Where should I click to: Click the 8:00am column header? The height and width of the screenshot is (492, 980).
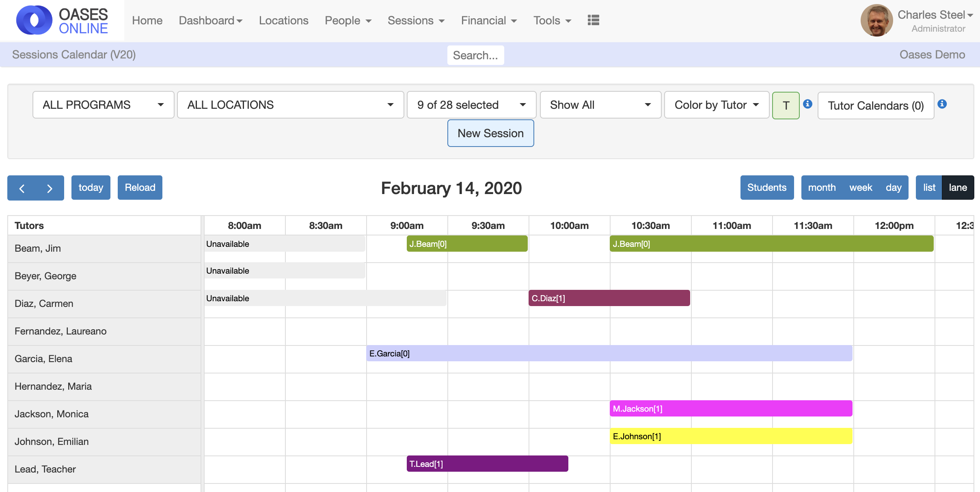point(244,225)
